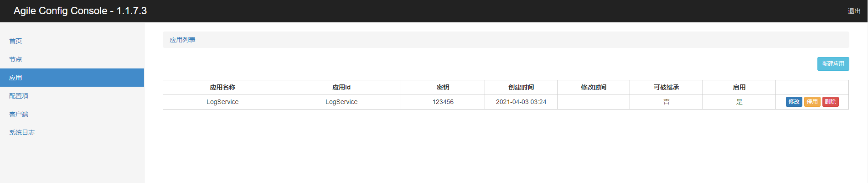Open the 系统日志 system log page

(22, 132)
